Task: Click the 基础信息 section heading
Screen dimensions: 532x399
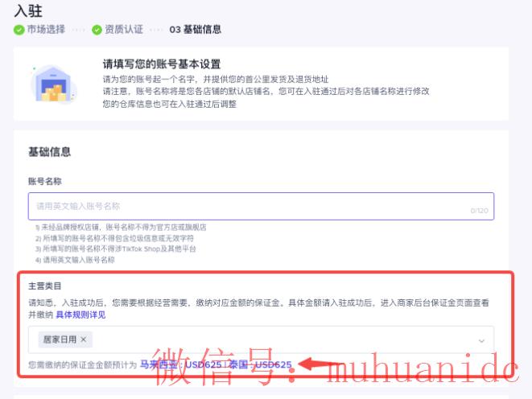Action: click(x=50, y=152)
